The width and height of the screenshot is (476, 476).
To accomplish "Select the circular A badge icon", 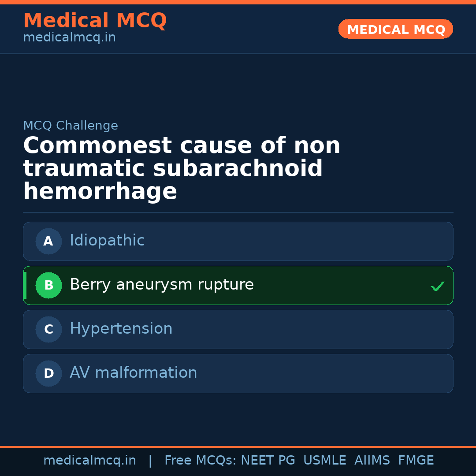I will [x=48, y=241].
